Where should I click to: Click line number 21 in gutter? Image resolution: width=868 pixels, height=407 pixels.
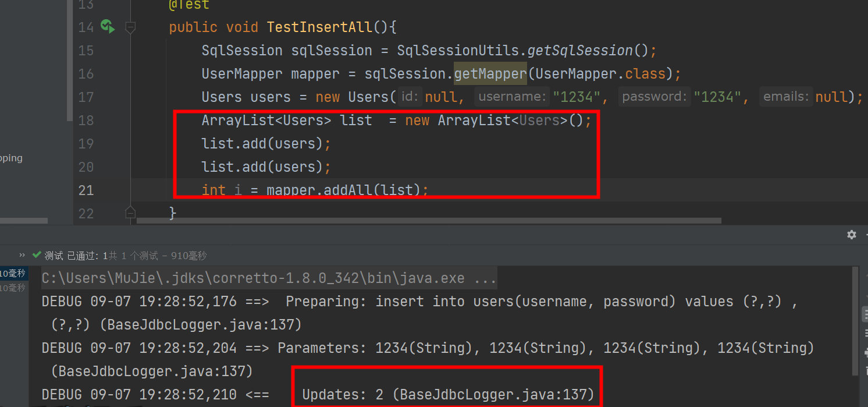86,190
